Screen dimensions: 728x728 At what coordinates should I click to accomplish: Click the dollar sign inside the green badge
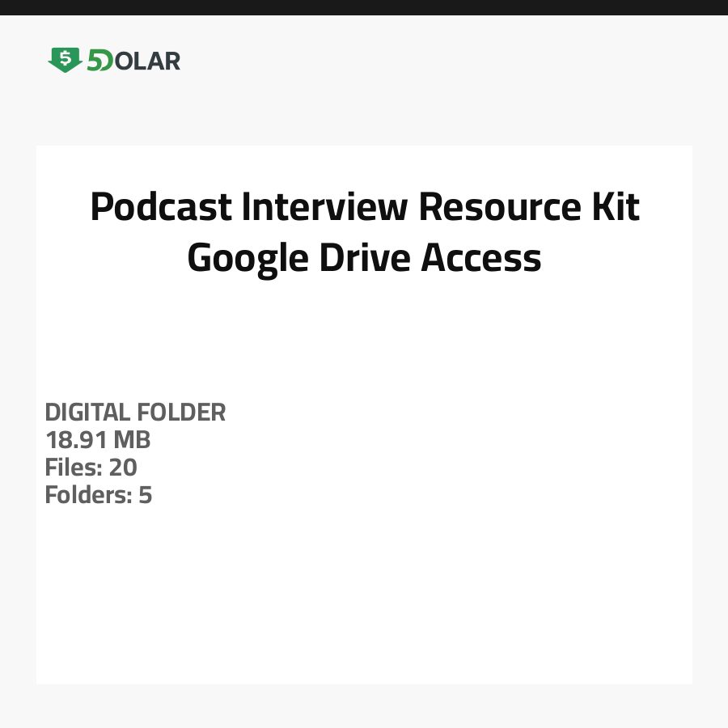tap(65, 58)
